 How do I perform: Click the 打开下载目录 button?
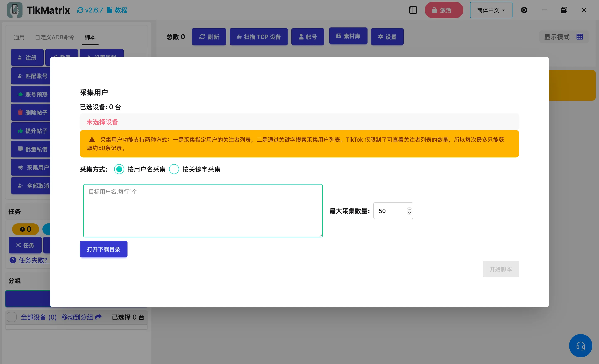coord(103,249)
